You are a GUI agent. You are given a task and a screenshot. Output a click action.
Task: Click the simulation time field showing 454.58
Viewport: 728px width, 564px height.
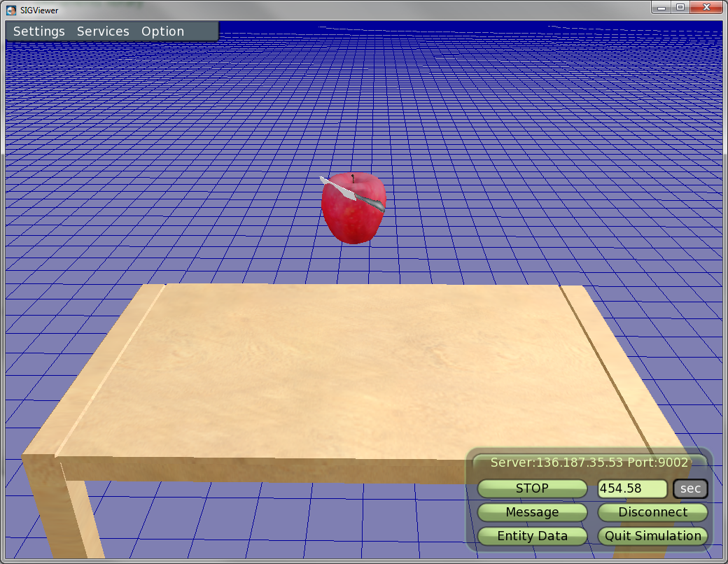(x=631, y=488)
